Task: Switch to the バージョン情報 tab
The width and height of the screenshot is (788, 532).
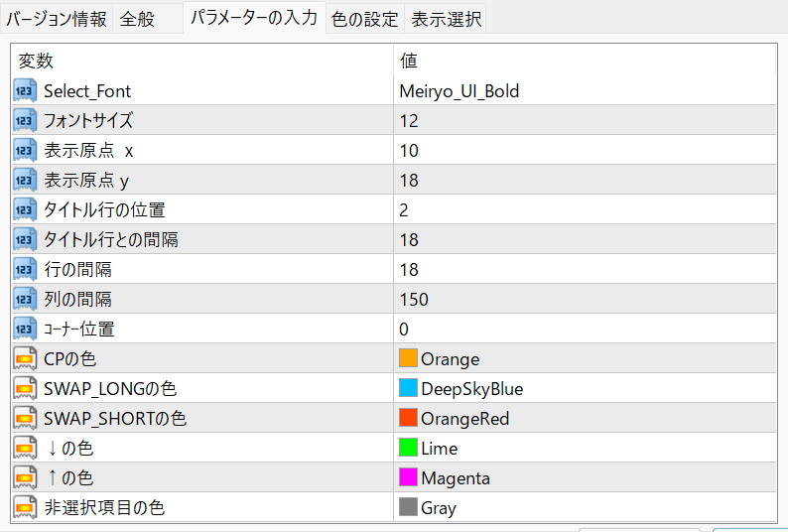Action: click(57, 19)
